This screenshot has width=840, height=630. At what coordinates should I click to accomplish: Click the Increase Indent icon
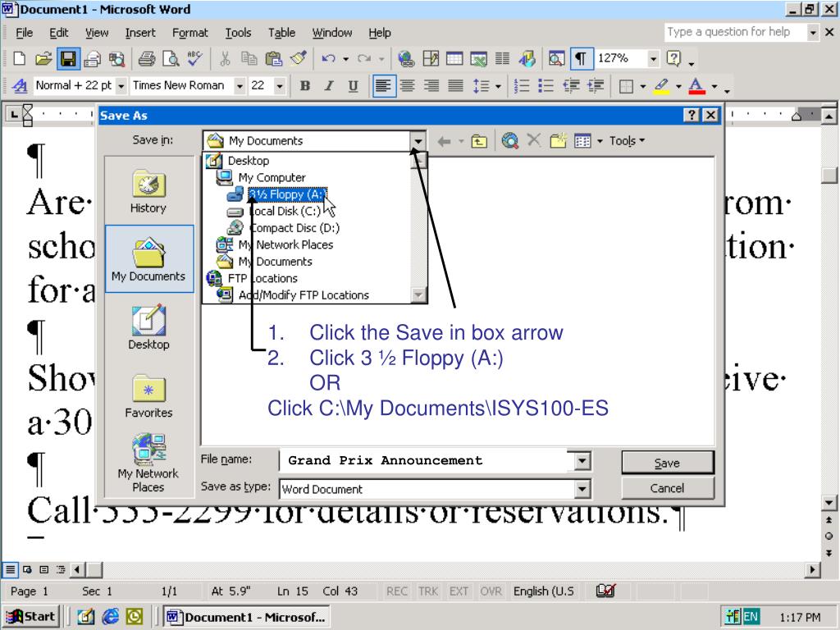pyautogui.click(x=596, y=85)
